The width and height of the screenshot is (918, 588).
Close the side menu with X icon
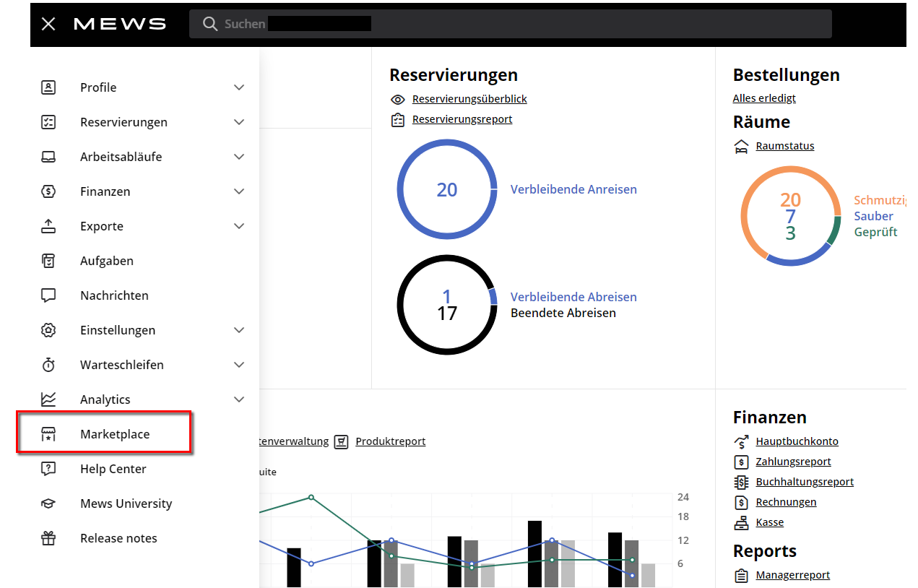(x=48, y=24)
